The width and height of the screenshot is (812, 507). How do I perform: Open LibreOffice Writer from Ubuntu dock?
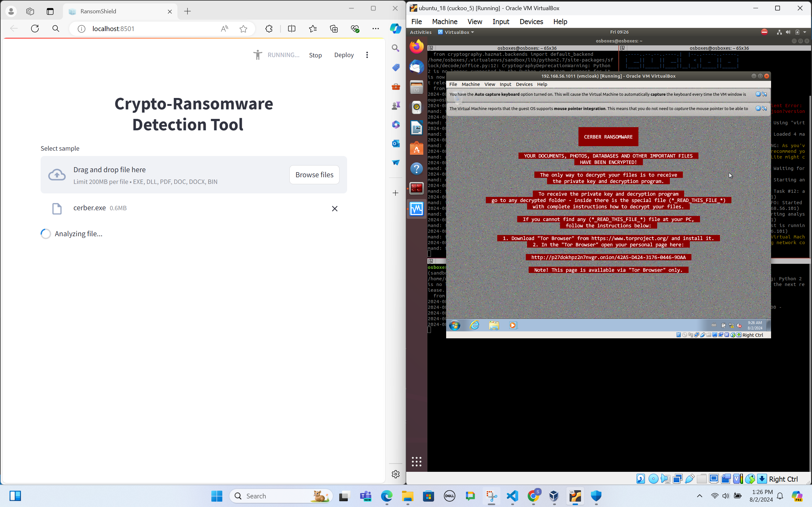point(416,128)
